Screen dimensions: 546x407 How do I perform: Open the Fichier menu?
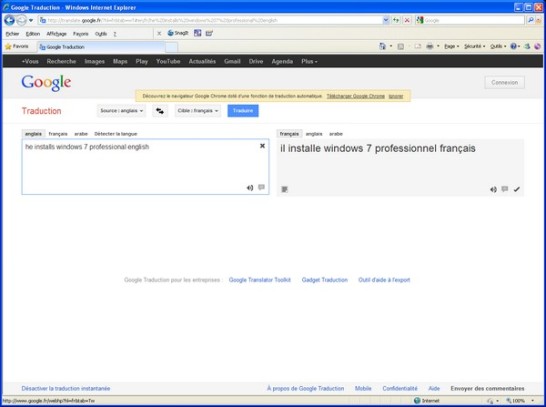[x=13, y=34]
